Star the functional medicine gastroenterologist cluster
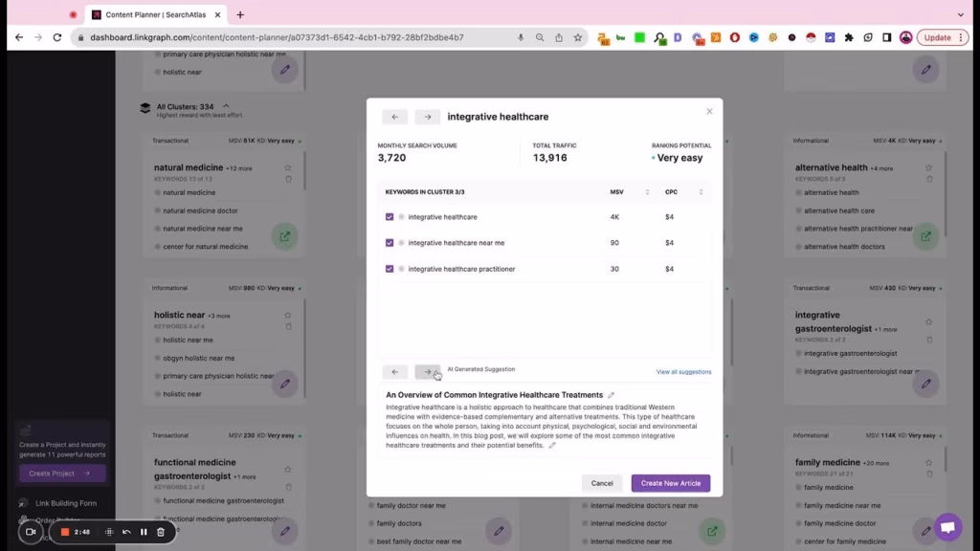This screenshot has width=980, height=551. tap(288, 469)
